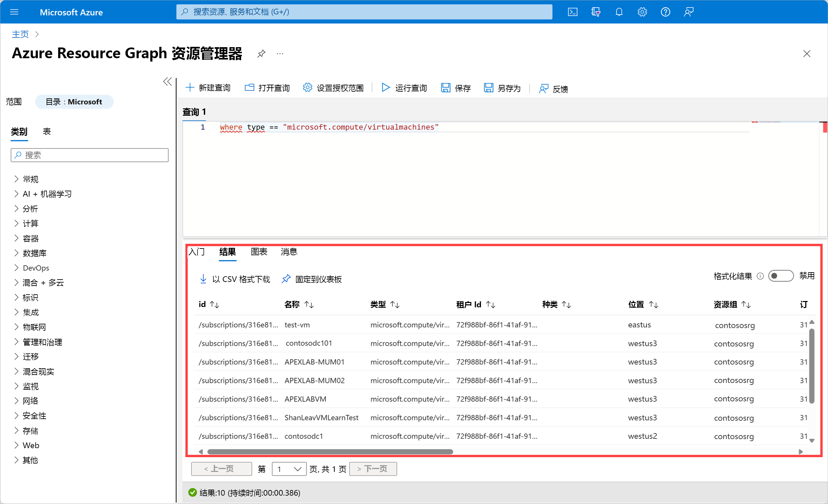The height and width of the screenshot is (504, 828).
Task: Run the query with 运行查询
Action: (x=404, y=88)
